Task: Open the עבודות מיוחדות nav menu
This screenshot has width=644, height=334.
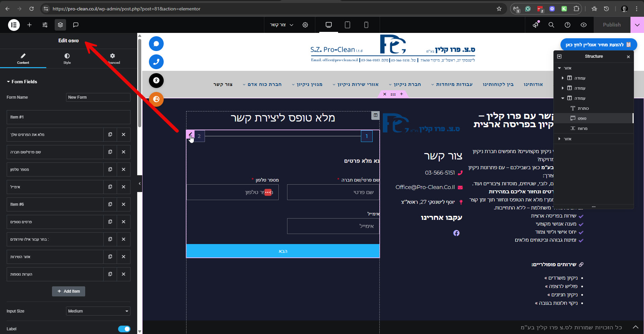Action: click(452, 84)
